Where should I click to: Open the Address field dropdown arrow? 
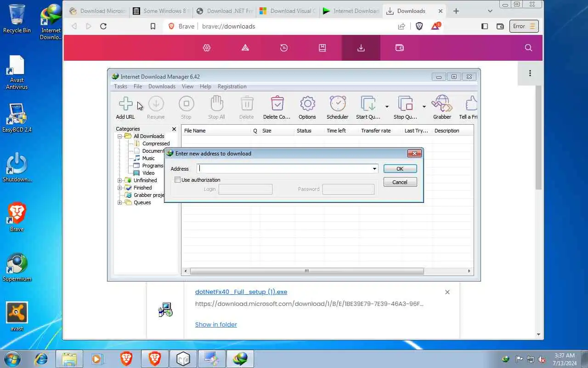(x=374, y=169)
